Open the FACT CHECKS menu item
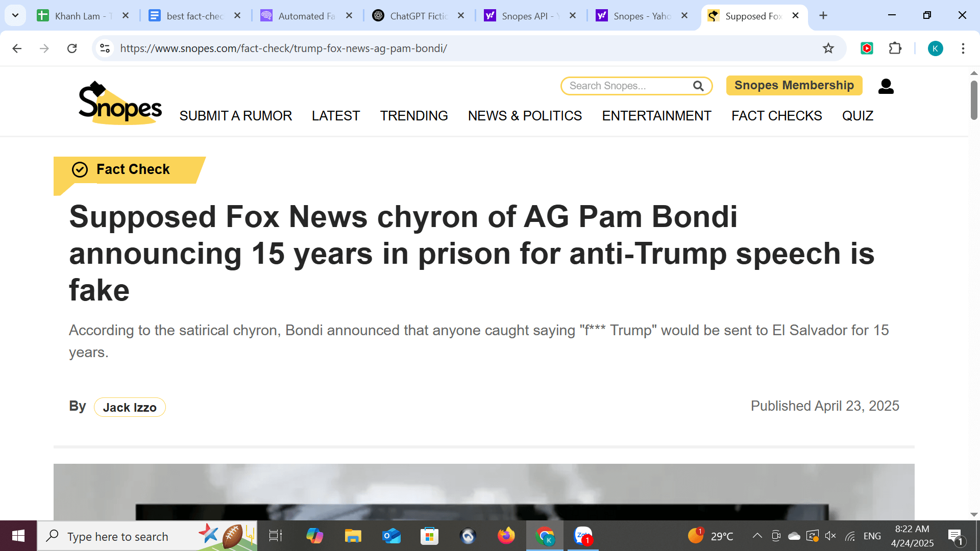Screen dimensions: 980x551 click(776, 116)
